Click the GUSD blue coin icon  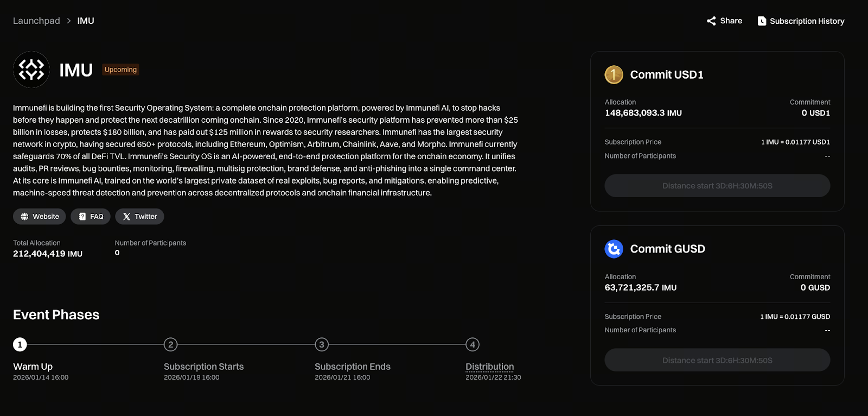614,249
